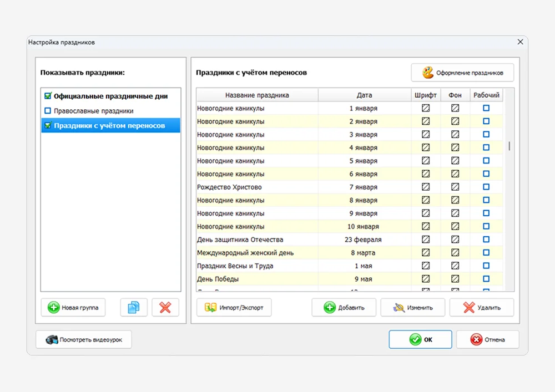Create a group with Новая группа
The height and width of the screenshot is (392, 555).
coord(73,307)
